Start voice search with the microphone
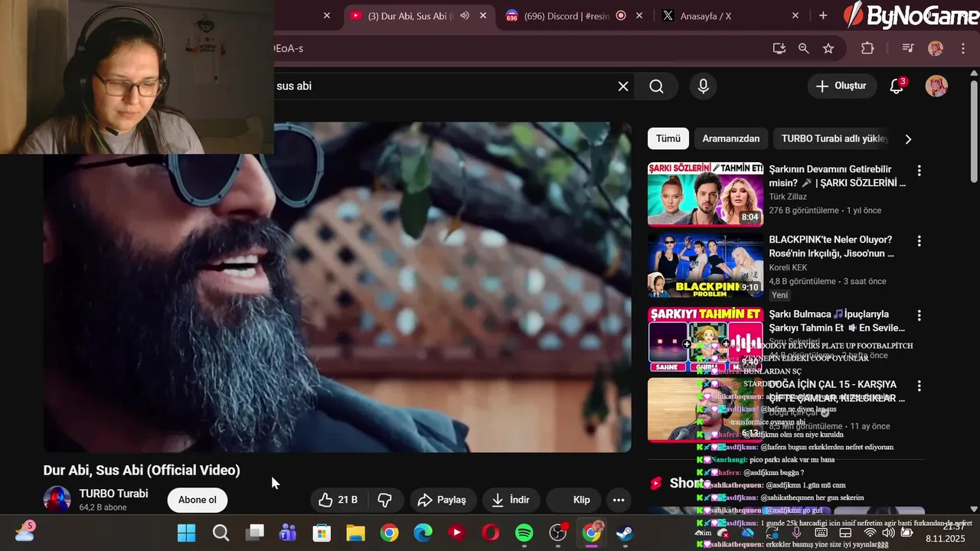The height and width of the screenshot is (551, 980). [x=703, y=86]
